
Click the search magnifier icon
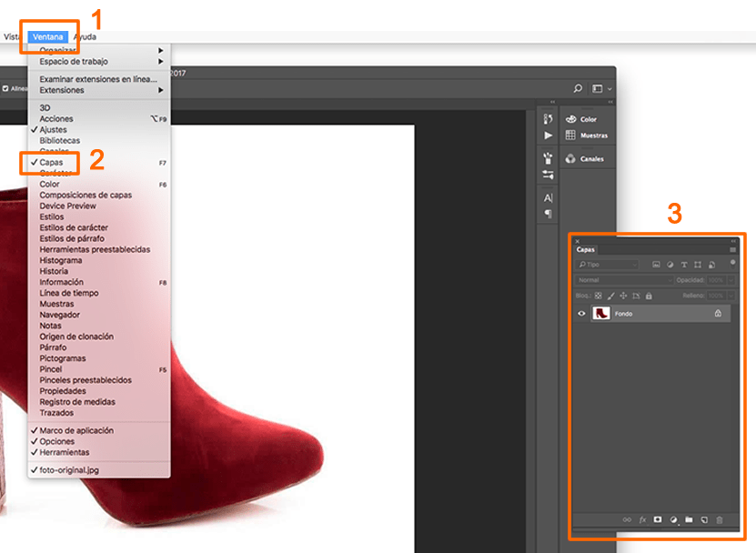(578, 89)
